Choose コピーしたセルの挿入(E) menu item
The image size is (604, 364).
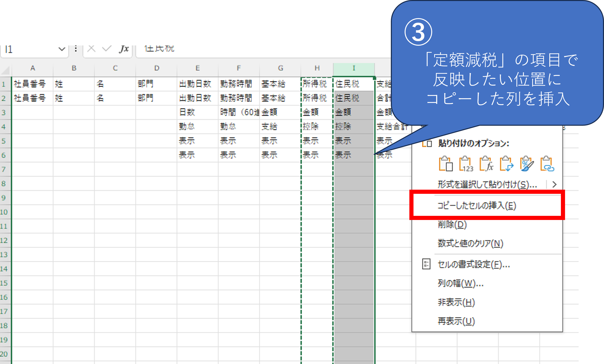pos(487,205)
